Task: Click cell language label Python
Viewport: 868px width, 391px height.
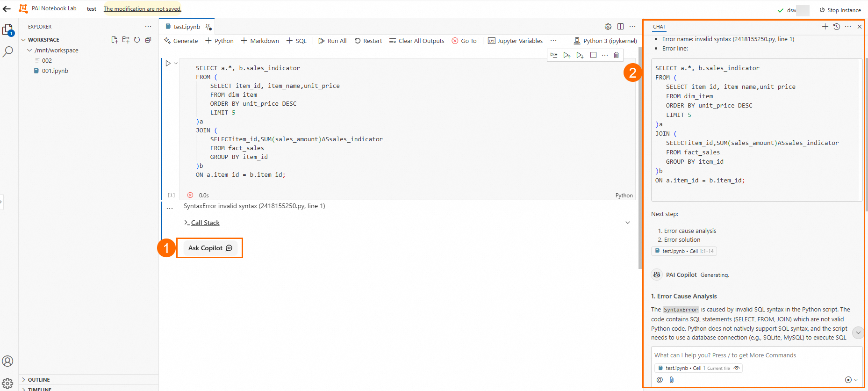Action: tap(624, 195)
